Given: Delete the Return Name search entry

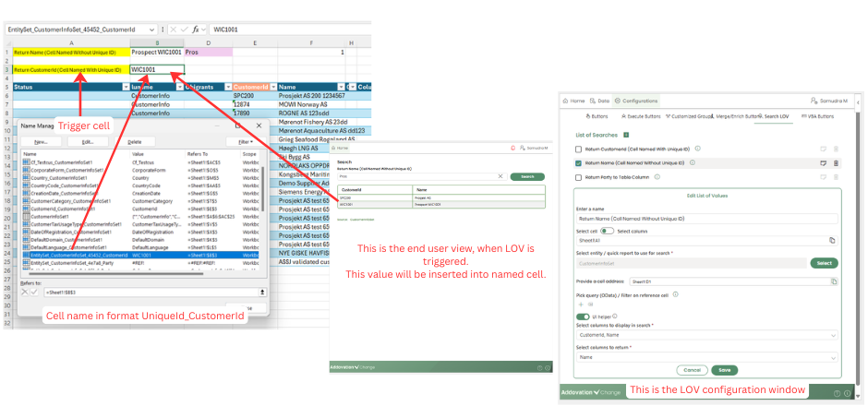Looking at the screenshot, I should pyautogui.click(x=836, y=162).
